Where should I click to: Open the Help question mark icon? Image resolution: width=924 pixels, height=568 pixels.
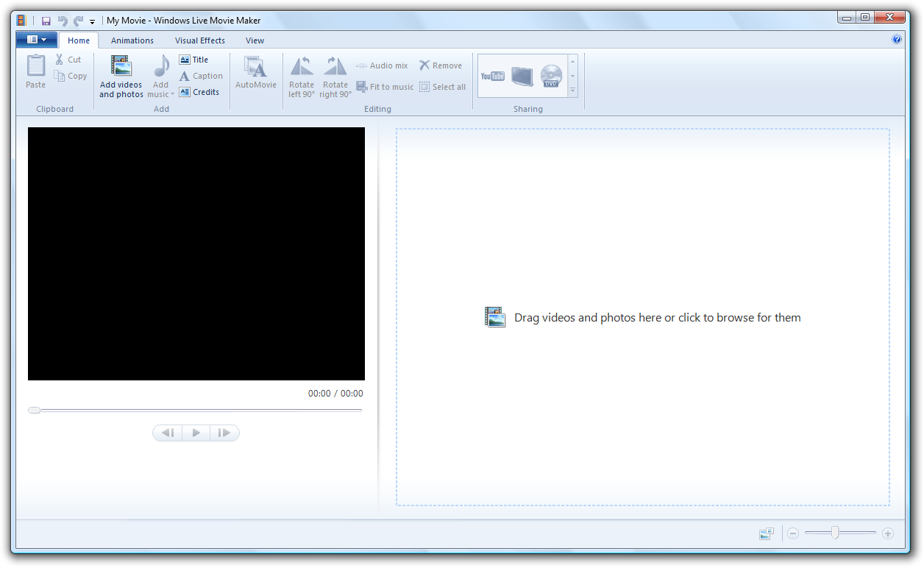point(897,40)
